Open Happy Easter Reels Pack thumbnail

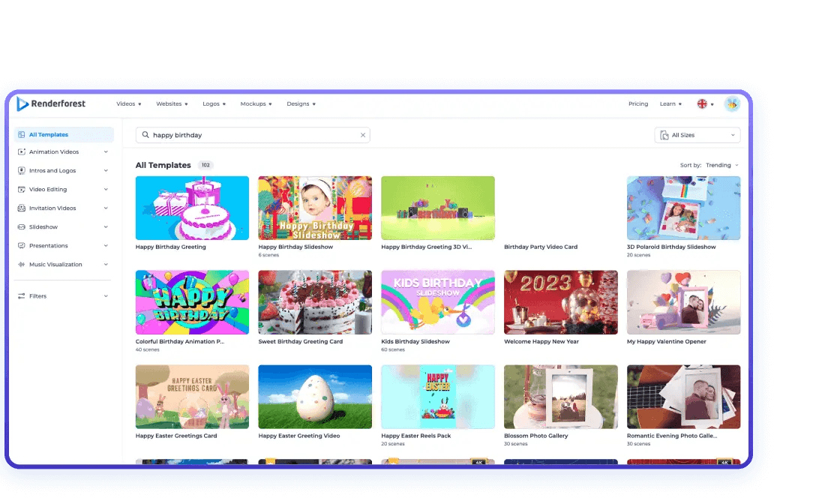point(438,397)
